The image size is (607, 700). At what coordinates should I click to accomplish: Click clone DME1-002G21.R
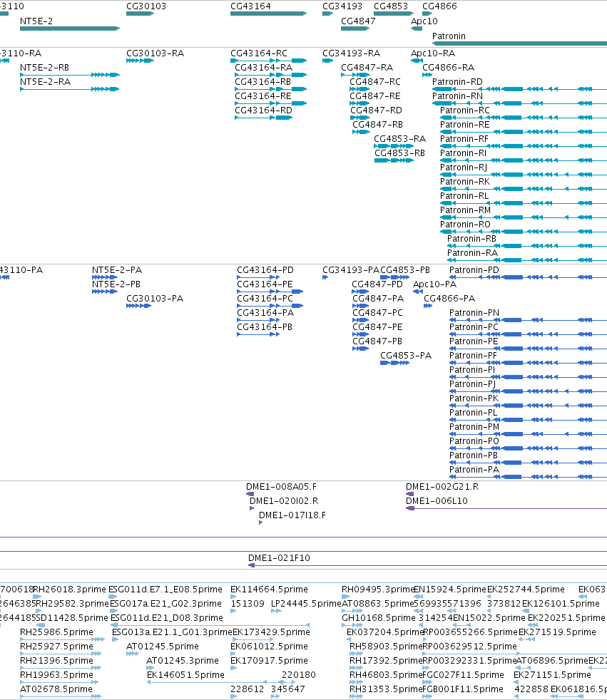coord(442,487)
